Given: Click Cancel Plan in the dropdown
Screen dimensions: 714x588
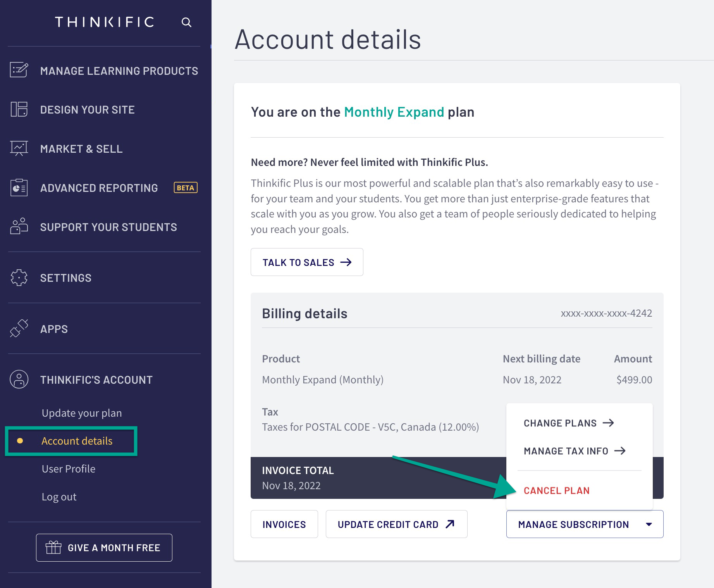Looking at the screenshot, I should tap(556, 491).
